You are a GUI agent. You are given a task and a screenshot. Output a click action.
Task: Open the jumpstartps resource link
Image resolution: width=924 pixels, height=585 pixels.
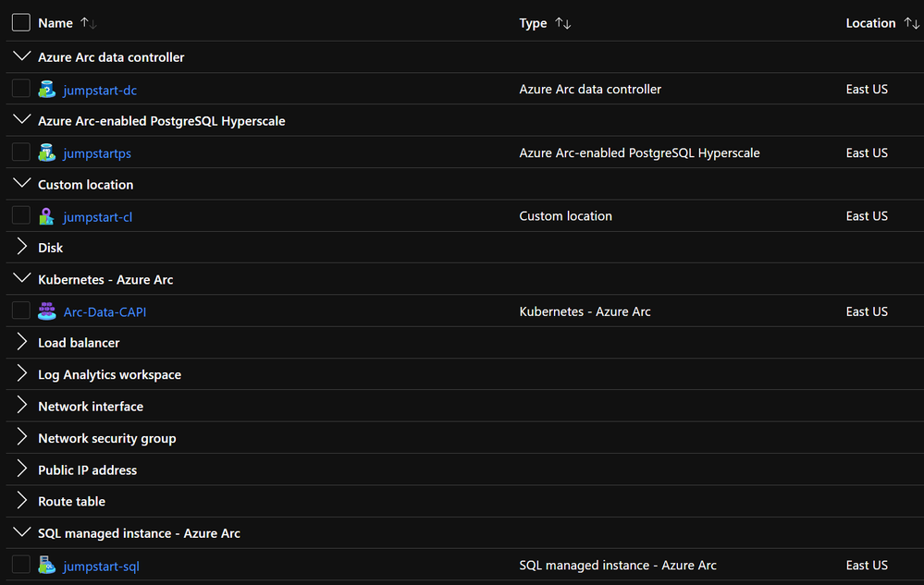click(97, 153)
